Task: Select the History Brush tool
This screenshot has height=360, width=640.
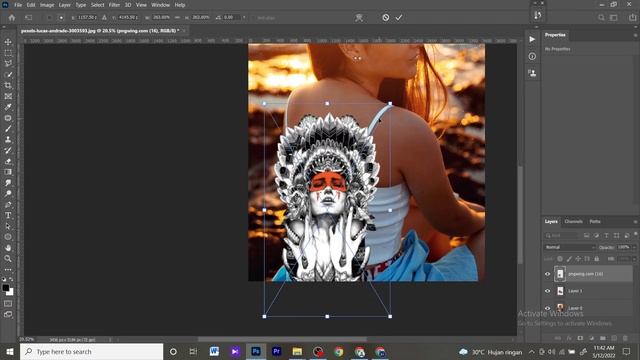Action: [x=8, y=150]
